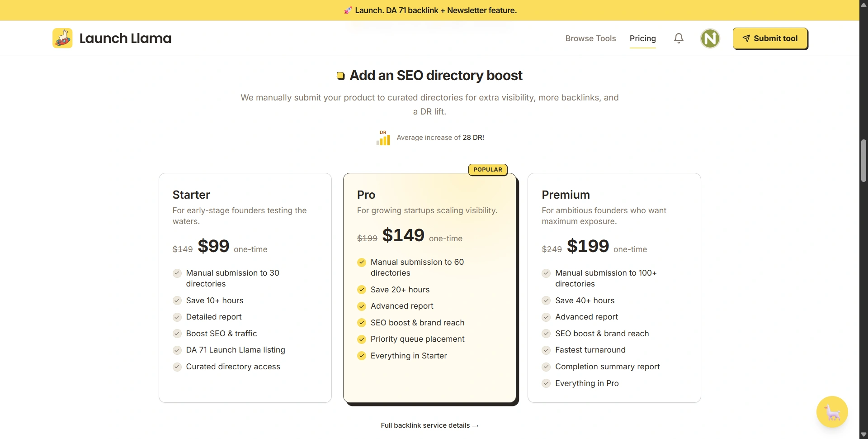Click checkmark beside Everything in Pro
Image resolution: width=868 pixels, height=439 pixels.
point(546,383)
